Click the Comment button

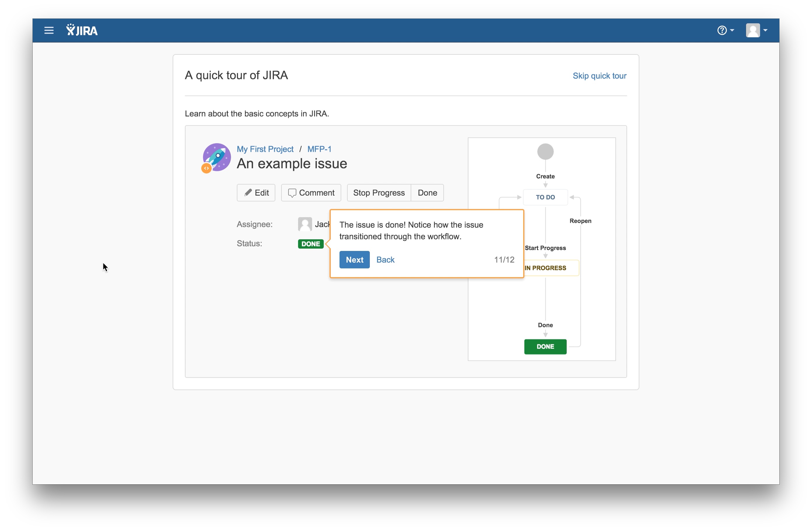click(311, 193)
